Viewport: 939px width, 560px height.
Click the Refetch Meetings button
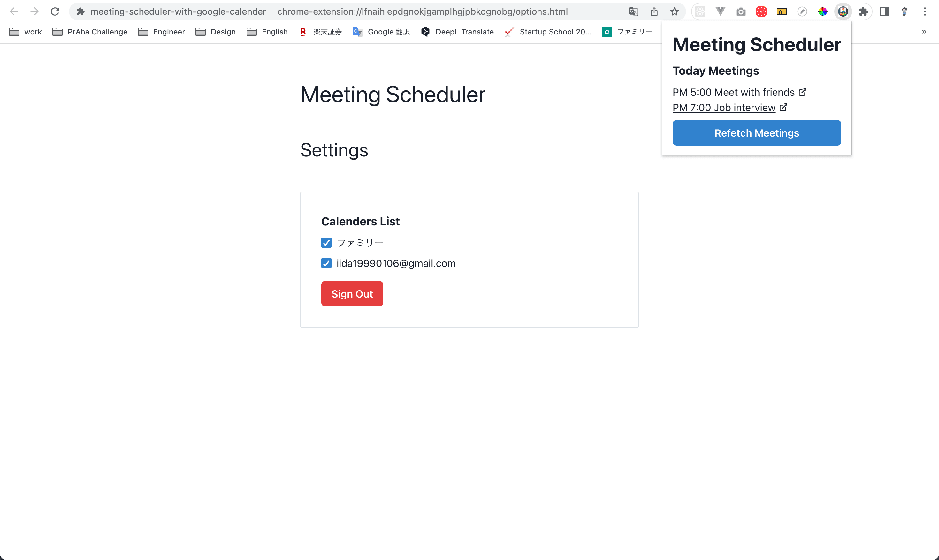point(756,133)
